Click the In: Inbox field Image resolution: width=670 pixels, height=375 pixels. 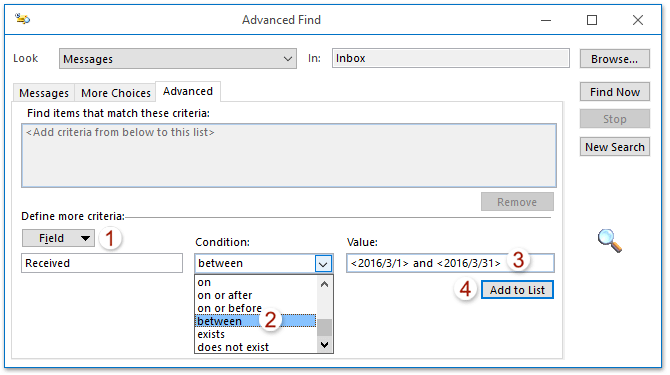[451, 58]
